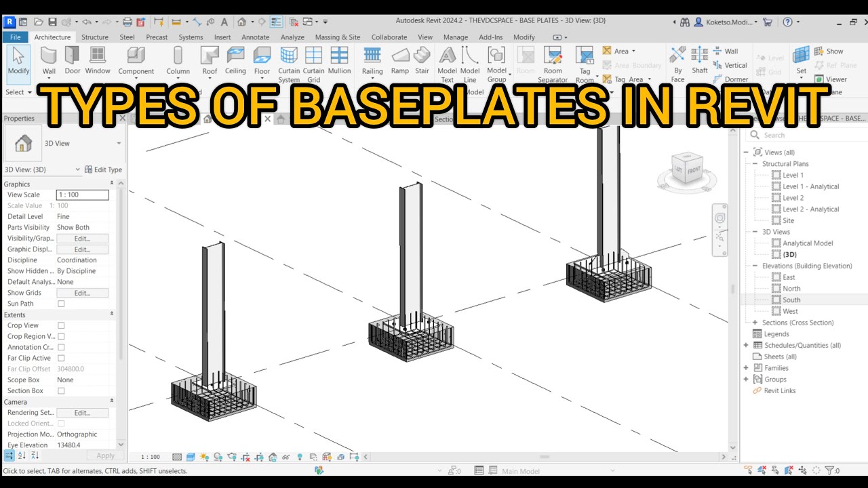Select the Curtain Grid tool
The width and height of the screenshot is (868, 488).
tap(313, 64)
